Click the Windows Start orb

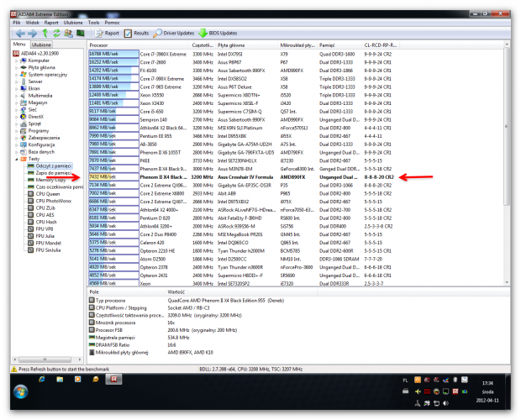18,391
